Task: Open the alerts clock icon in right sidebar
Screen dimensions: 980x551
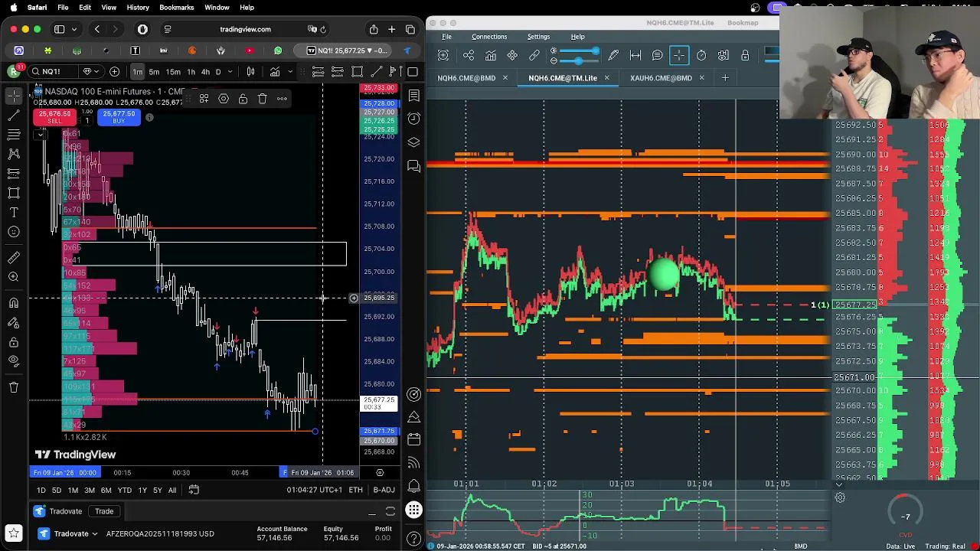Action: 414,119
